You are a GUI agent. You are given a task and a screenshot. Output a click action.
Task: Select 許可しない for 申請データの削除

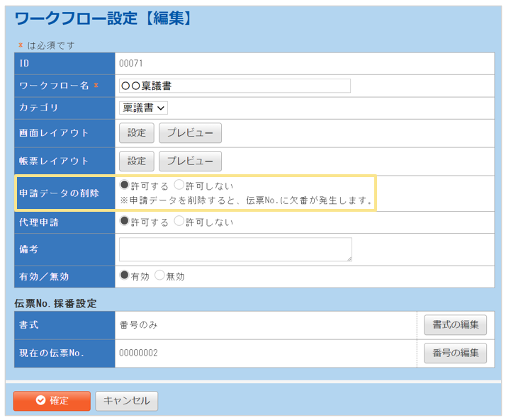click(179, 185)
